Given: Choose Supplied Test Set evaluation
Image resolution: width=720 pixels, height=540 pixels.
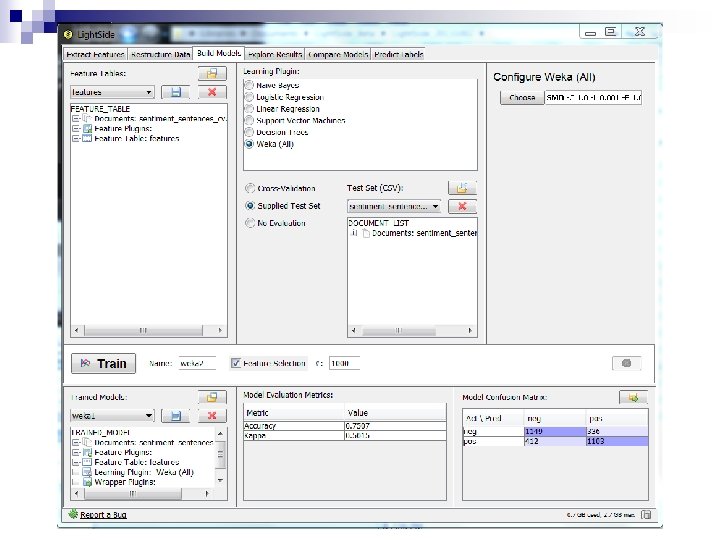Looking at the screenshot, I should tap(250, 206).
